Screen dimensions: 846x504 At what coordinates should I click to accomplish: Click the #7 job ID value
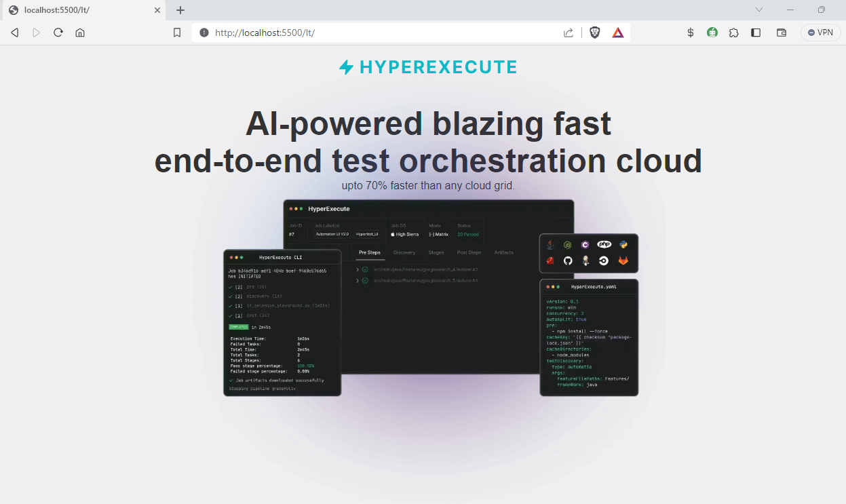(x=292, y=234)
